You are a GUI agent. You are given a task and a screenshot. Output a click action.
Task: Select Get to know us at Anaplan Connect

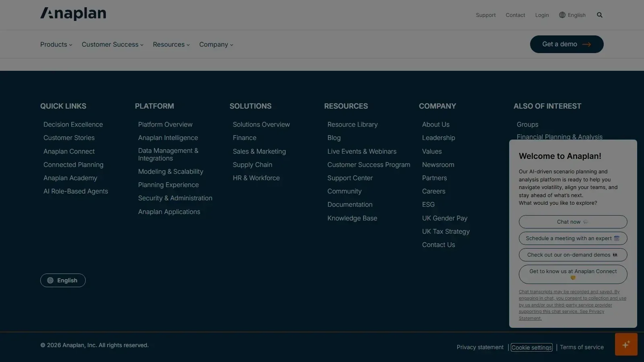(573, 274)
